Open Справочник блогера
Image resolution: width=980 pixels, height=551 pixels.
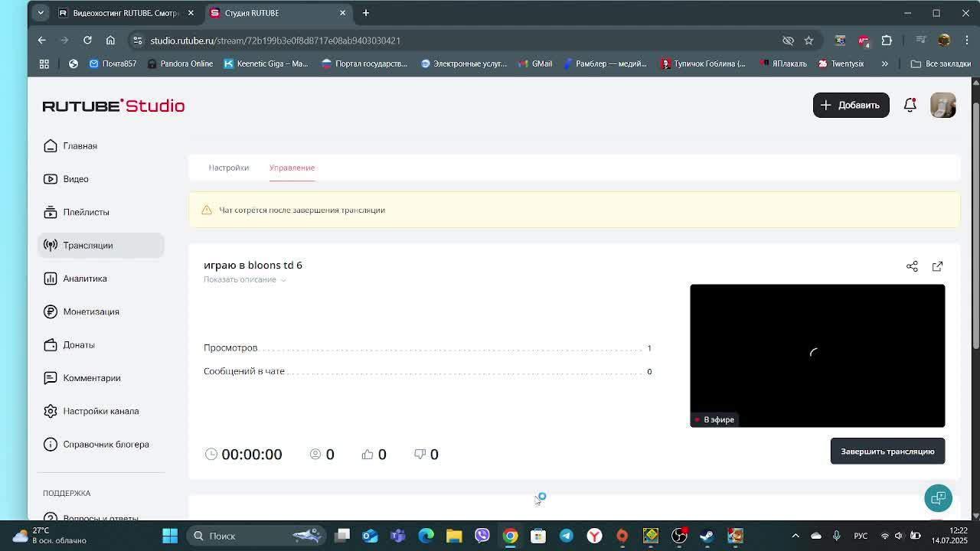[x=96, y=444]
